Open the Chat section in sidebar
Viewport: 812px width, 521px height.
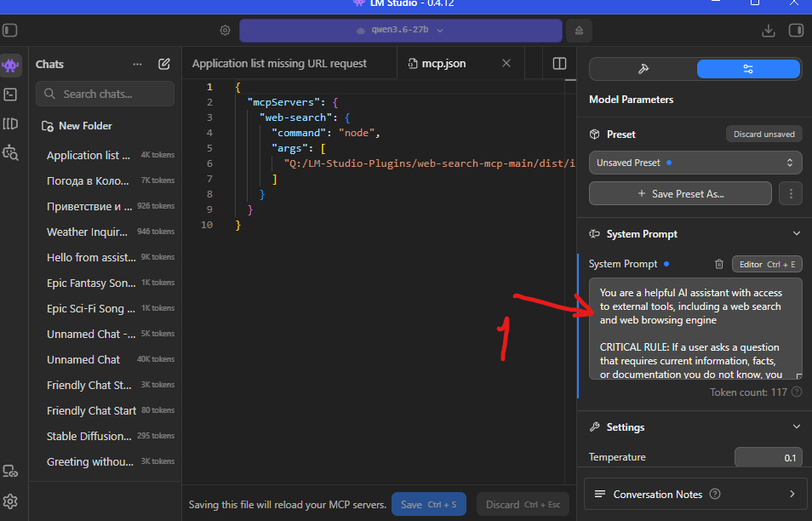(x=10, y=66)
